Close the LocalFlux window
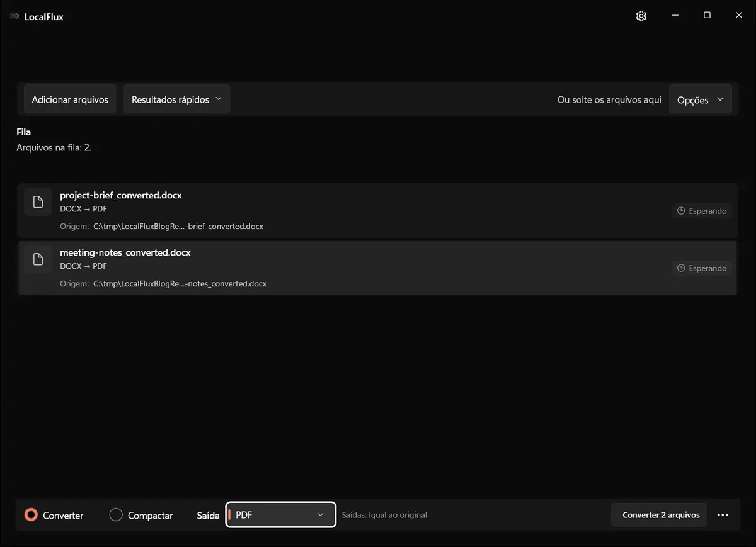 (739, 15)
